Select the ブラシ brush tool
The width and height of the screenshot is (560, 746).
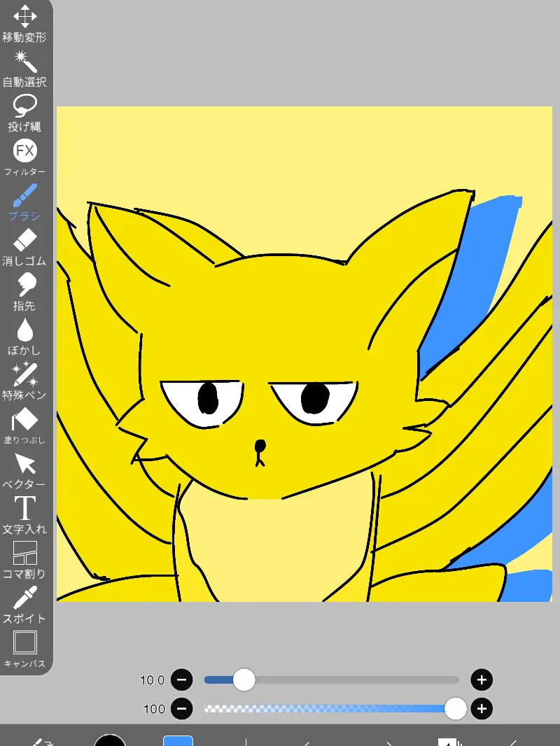[x=24, y=203]
